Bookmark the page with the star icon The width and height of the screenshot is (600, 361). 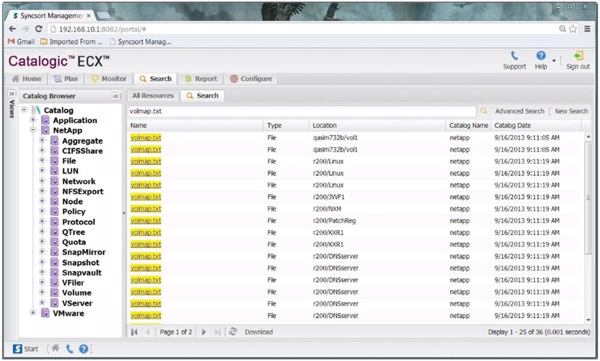[573, 29]
